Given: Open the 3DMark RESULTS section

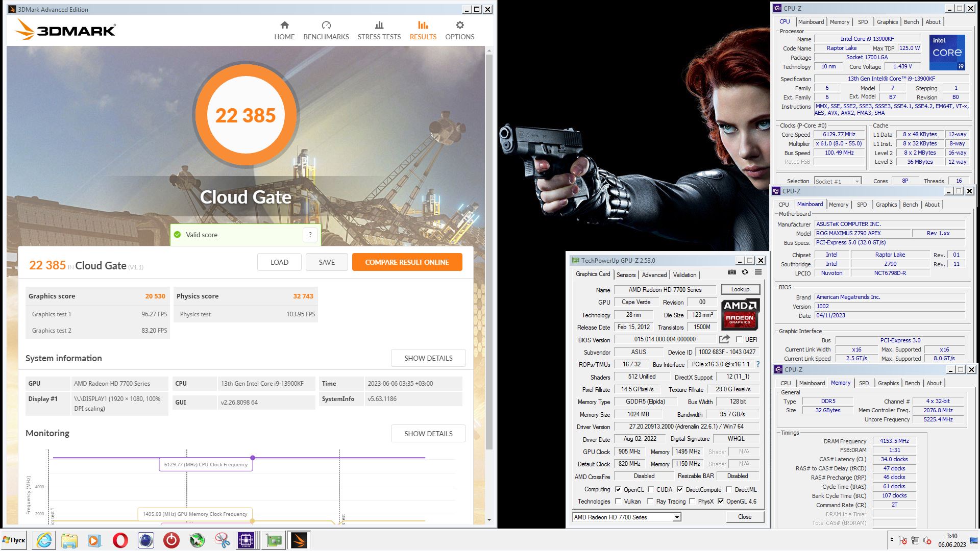Looking at the screenshot, I should [423, 31].
